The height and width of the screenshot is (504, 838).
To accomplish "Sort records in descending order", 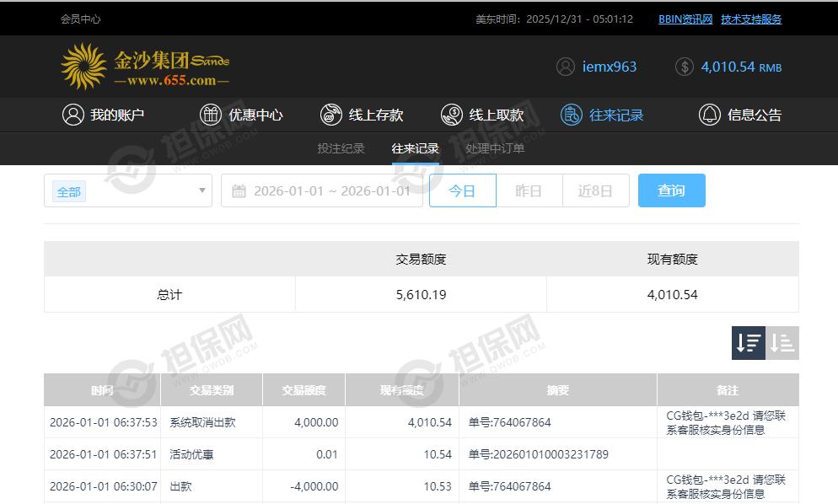I will click(x=749, y=343).
